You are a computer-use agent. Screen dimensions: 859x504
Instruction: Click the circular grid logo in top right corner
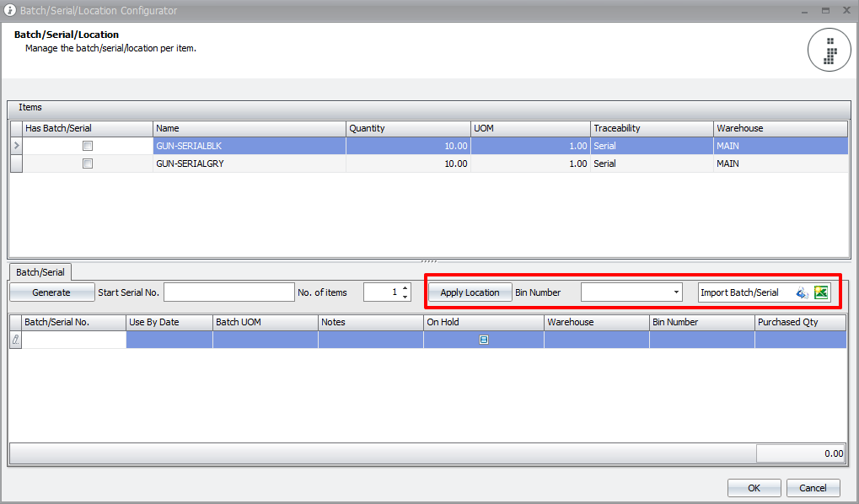click(x=829, y=50)
